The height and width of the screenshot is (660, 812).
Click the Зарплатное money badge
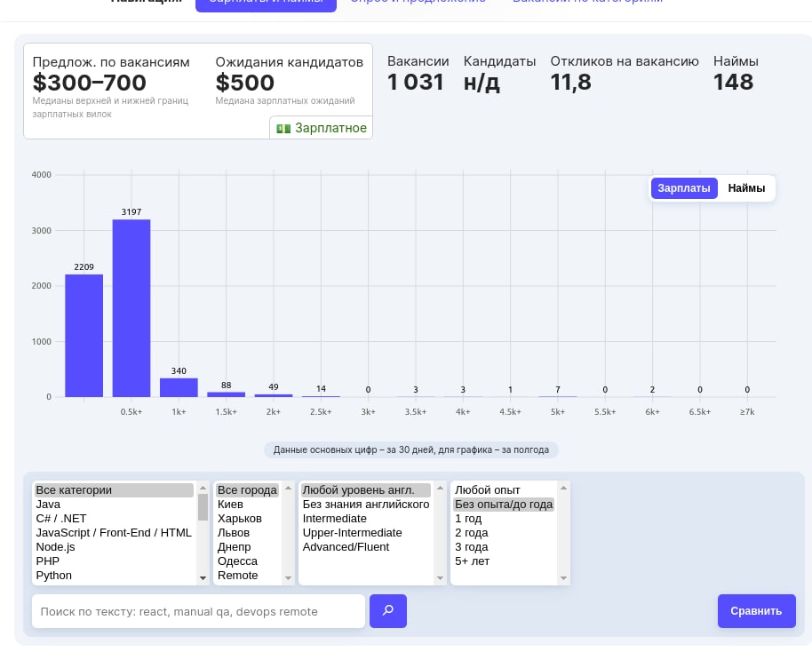(322, 128)
